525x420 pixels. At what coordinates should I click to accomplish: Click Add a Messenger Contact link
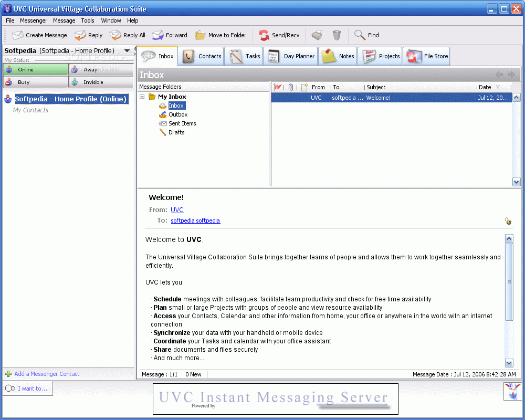click(x=47, y=374)
